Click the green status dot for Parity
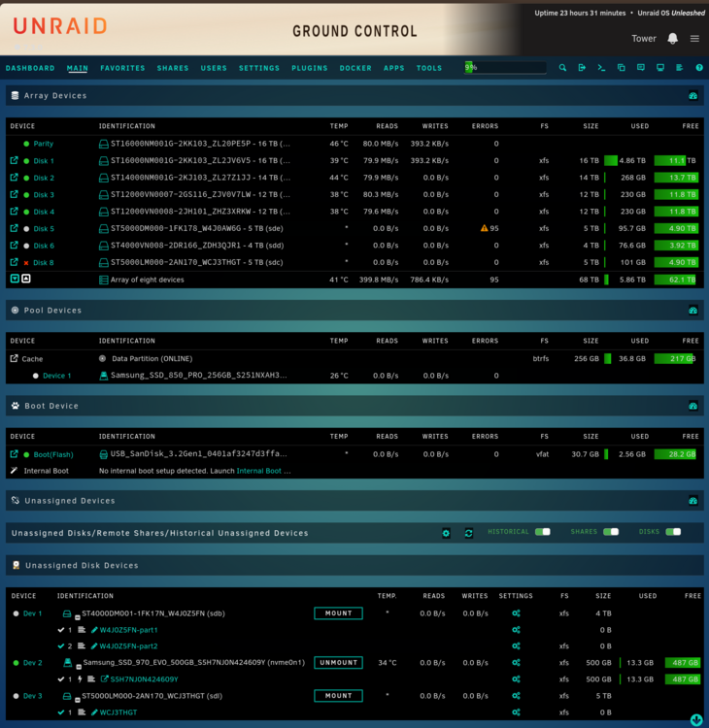This screenshot has height=728, width=709. point(26,144)
